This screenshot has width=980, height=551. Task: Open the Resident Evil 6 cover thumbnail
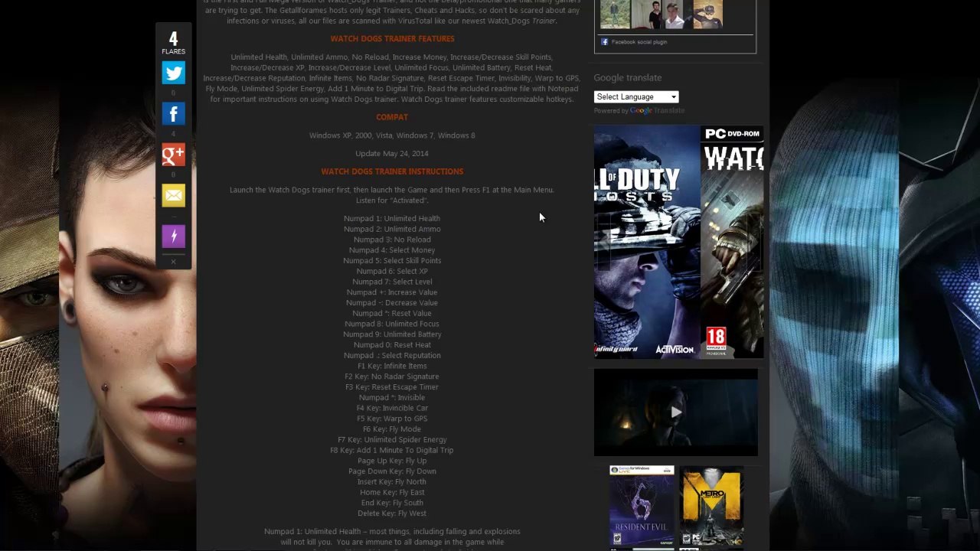point(642,506)
